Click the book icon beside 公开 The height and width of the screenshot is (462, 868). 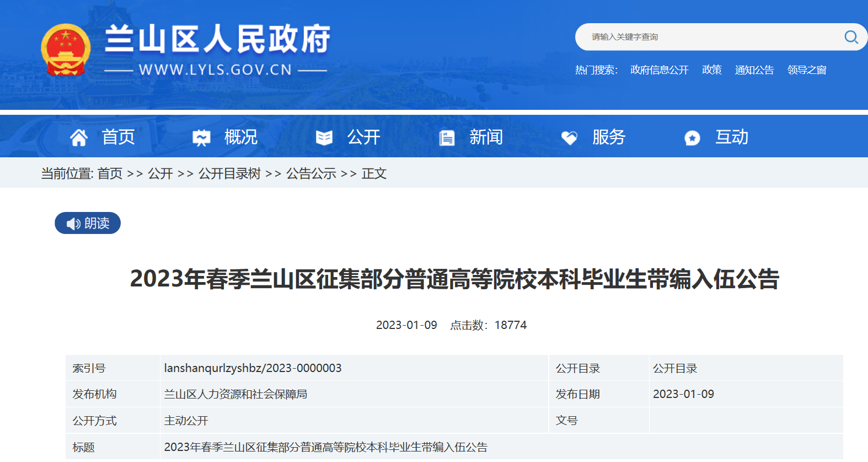click(x=324, y=137)
